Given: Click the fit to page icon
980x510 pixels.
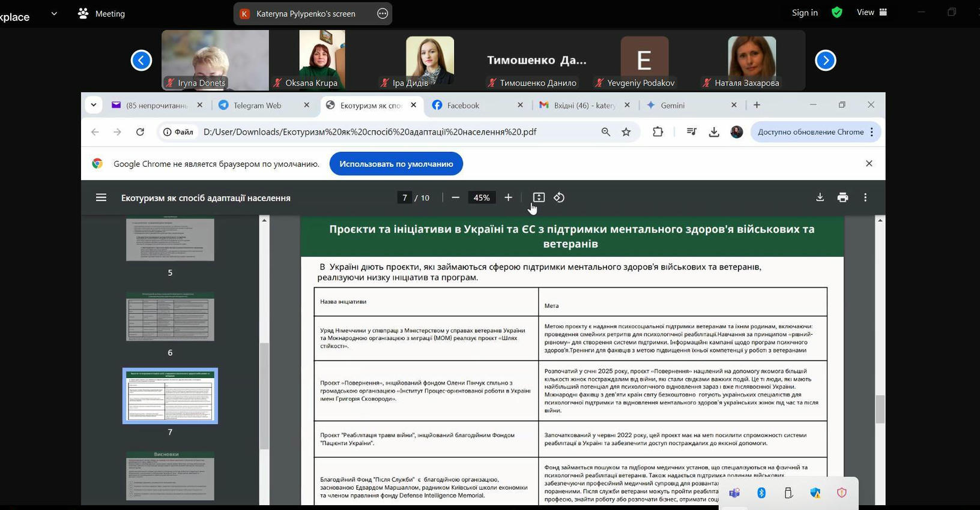Looking at the screenshot, I should 539,197.
